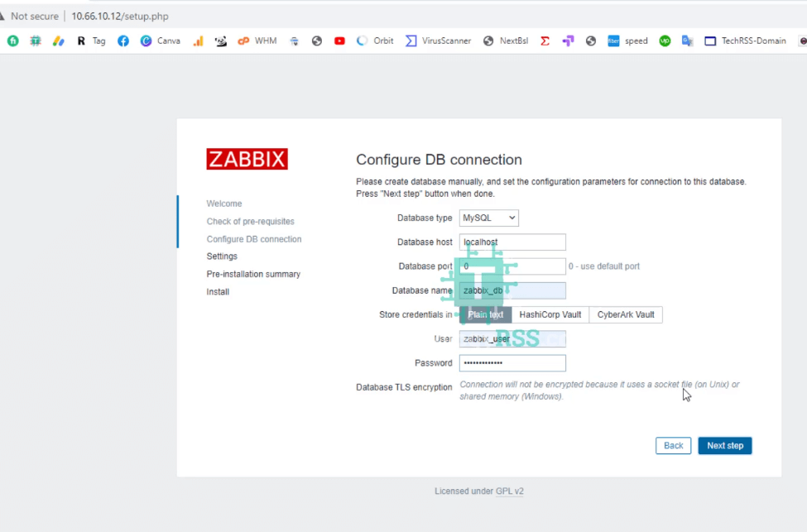Click the Back button
This screenshot has width=807, height=532.
[x=673, y=446]
